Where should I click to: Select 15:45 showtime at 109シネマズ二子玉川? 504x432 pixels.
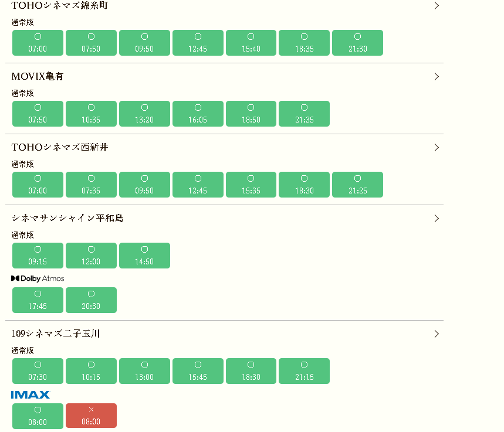tap(198, 371)
